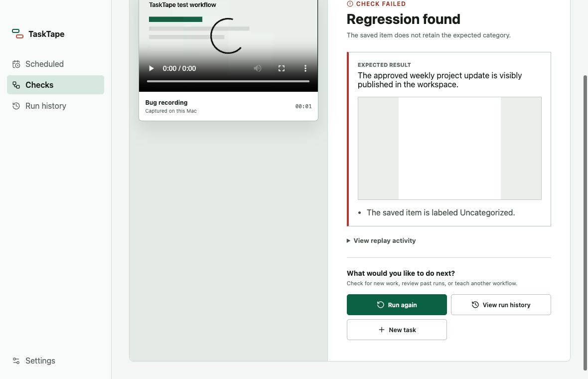Click 'What would you like to do next?' heading
The height and width of the screenshot is (379, 588).
(401, 273)
